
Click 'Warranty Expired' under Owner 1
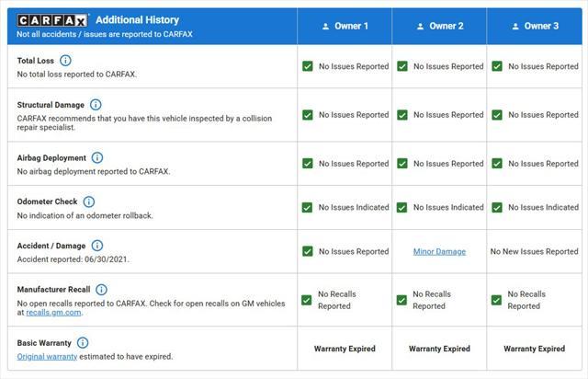click(345, 349)
